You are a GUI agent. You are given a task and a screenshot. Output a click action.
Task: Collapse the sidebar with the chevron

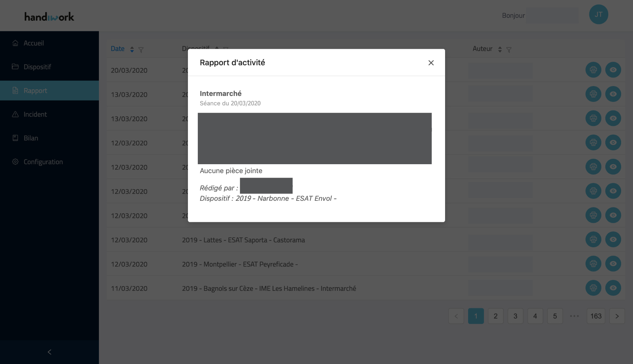pos(49,352)
